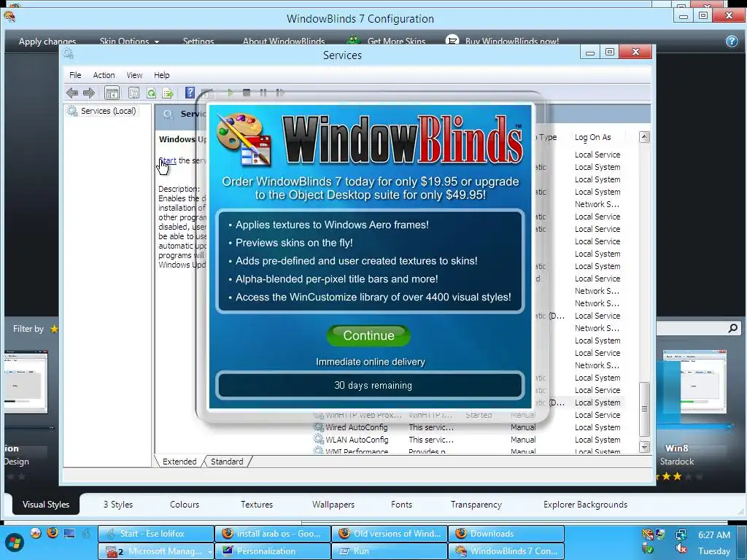Switch to 3 Styles tab

pos(118,505)
